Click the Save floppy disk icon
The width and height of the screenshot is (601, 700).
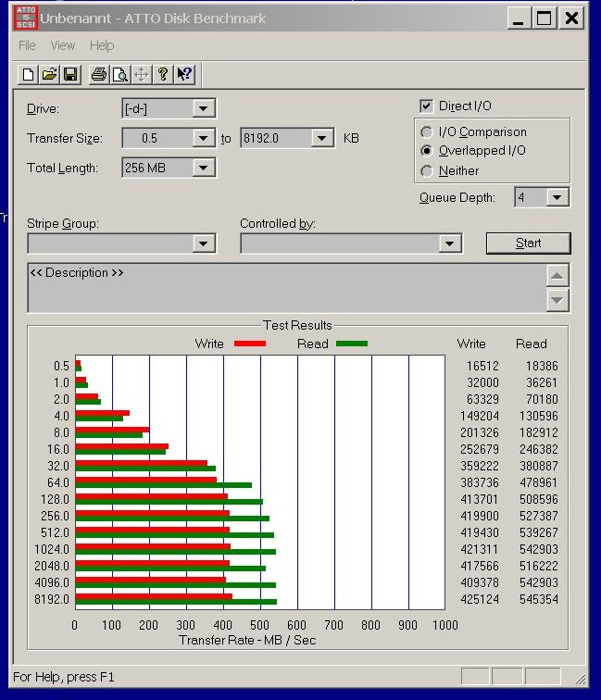point(70,74)
